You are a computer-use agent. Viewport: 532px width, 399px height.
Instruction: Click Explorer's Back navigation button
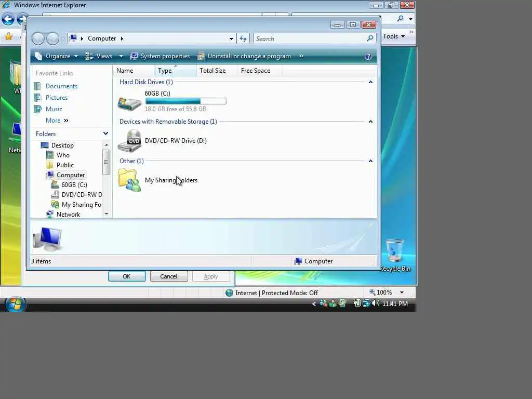(38, 38)
